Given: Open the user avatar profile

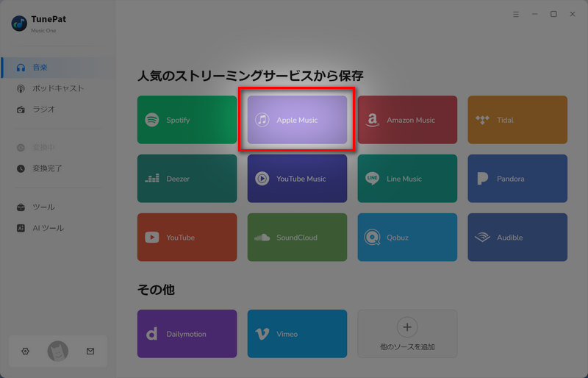Looking at the screenshot, I should [x=58, y=352].
